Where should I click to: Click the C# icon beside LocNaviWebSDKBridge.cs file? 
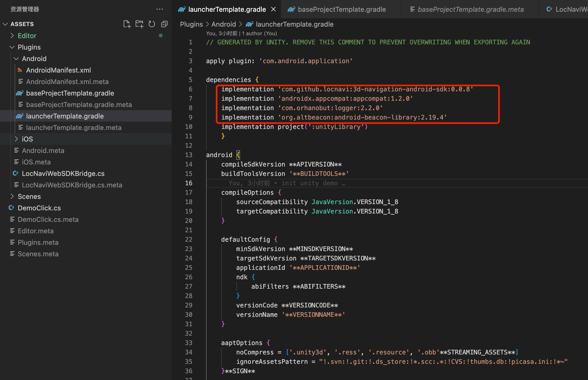16,173
